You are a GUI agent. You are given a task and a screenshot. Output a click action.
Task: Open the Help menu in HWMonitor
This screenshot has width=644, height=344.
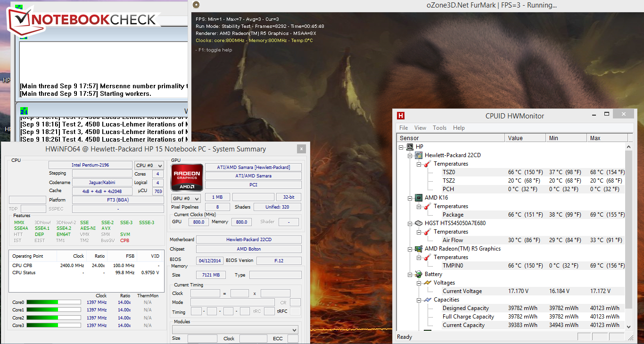click(459, 128)
